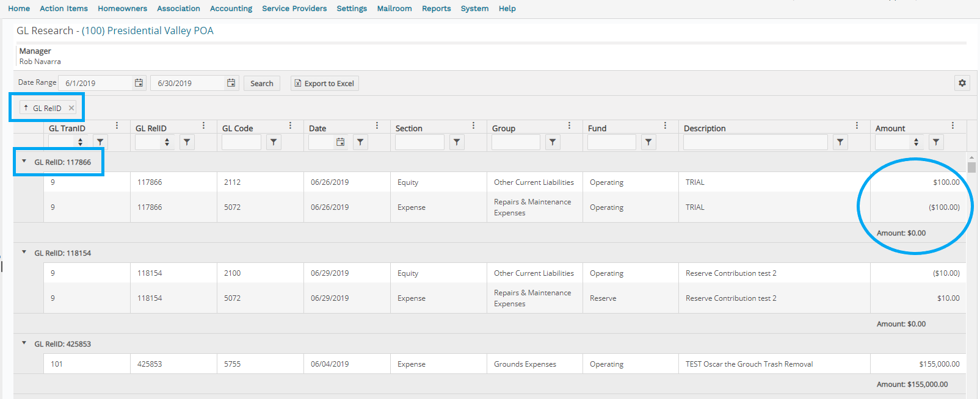The height and width of the screenshot is (399, 980).
Task: Open the Help menu
Action: click(x=507, y=9)
